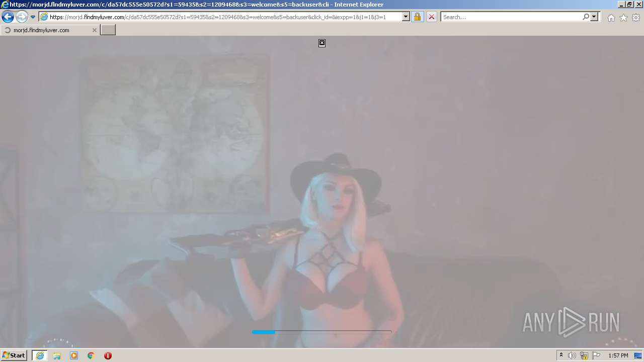644x362 pixels.
Task: Open the Action Center flag icon
Action: coord(596,355)
